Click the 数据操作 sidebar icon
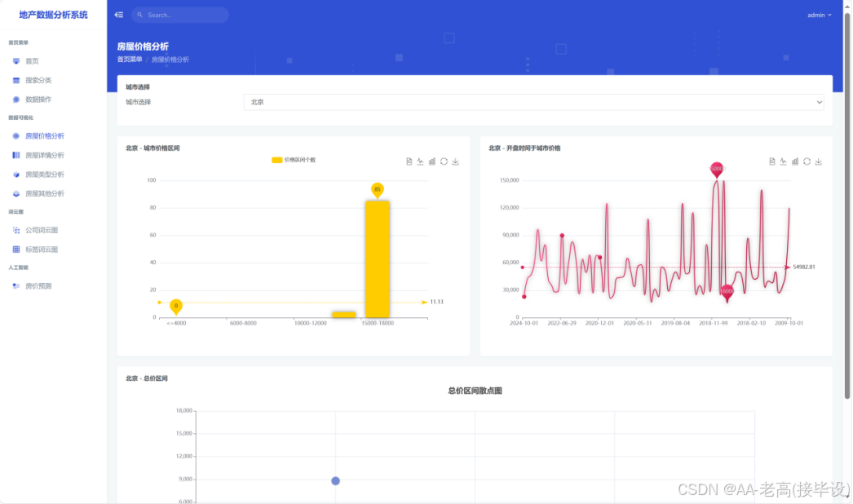The height and width of the screenshot is (504, 853). click(15, 99)
